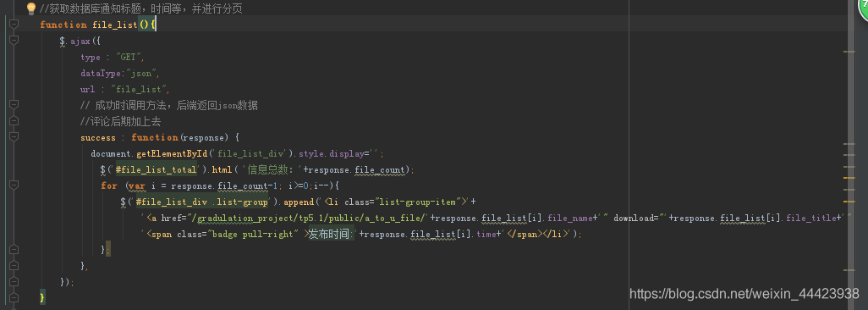Click the comment //评论后期加上去
Image resolution: width=868 pixels, height=310 pixels.
(121, 122)
